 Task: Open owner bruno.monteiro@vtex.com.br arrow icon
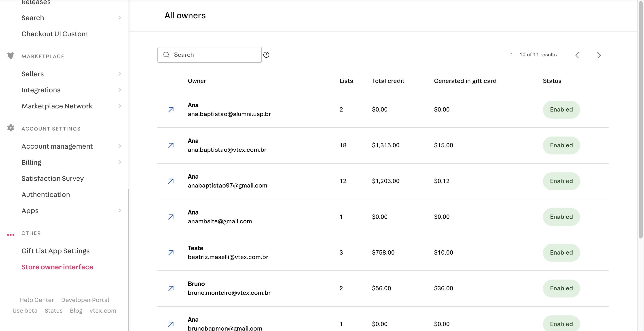tap(171, 288)
